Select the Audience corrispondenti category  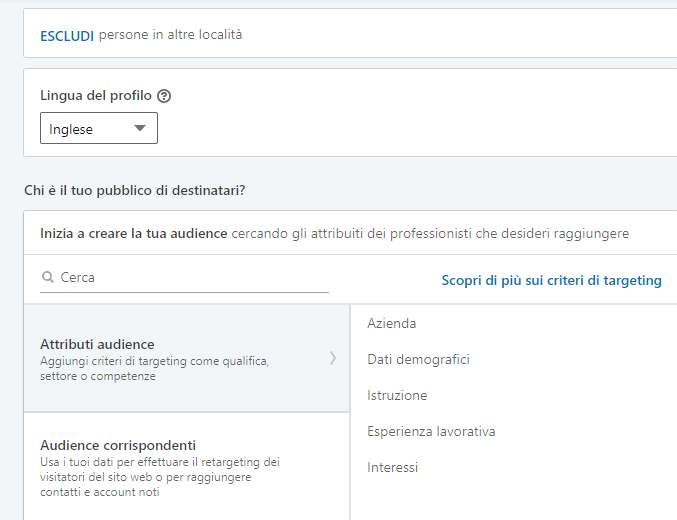click(x=118, y=445)
